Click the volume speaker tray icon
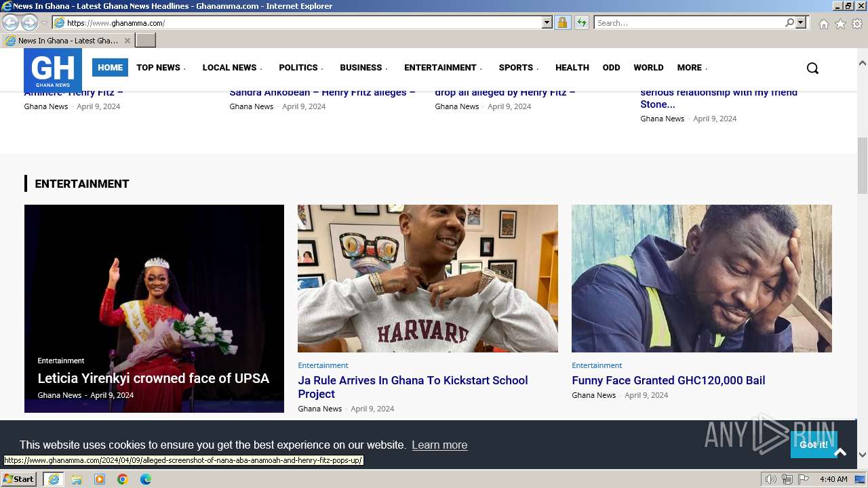The height and width of the screenshot is (488, 868). coord(770,479)
